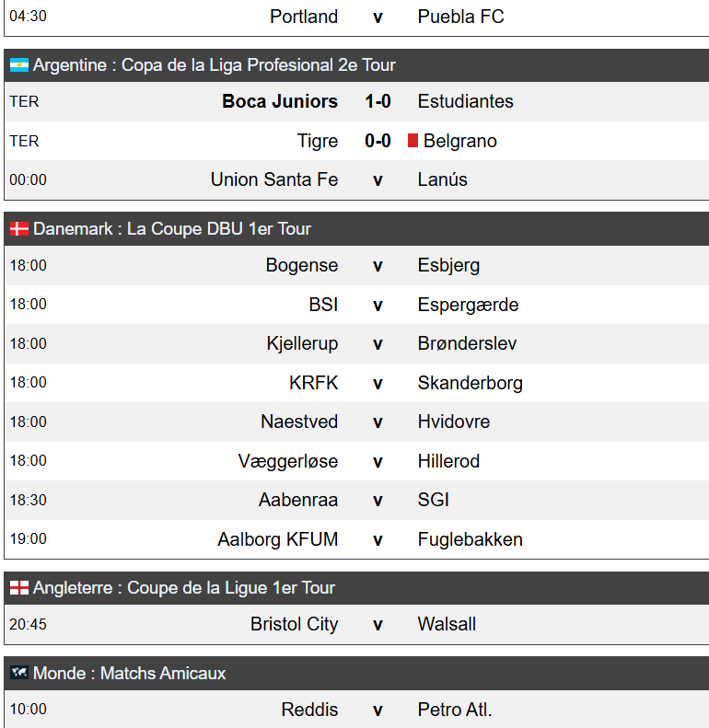Open Danemark La Coupe DBU header
709x728 pixels.
(356, 229)
